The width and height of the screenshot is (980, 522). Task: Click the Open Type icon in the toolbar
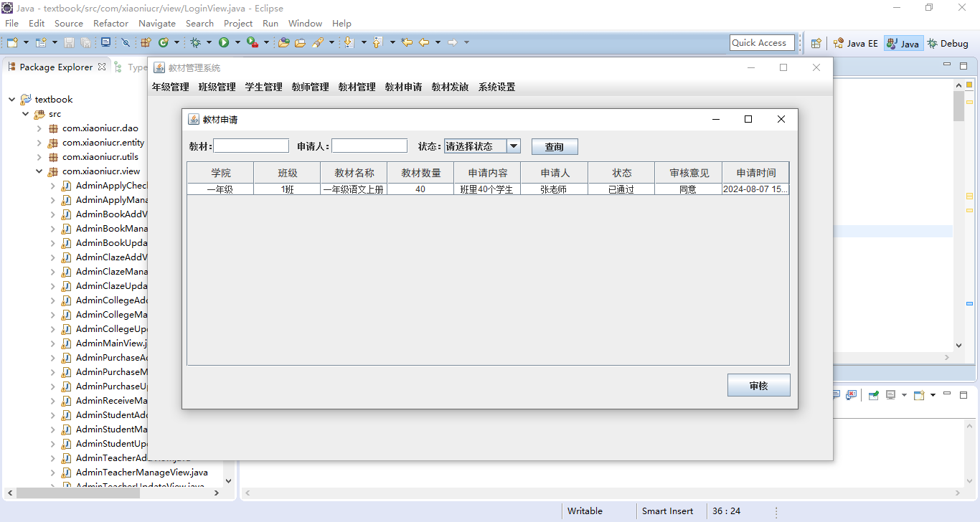(283, 43)
